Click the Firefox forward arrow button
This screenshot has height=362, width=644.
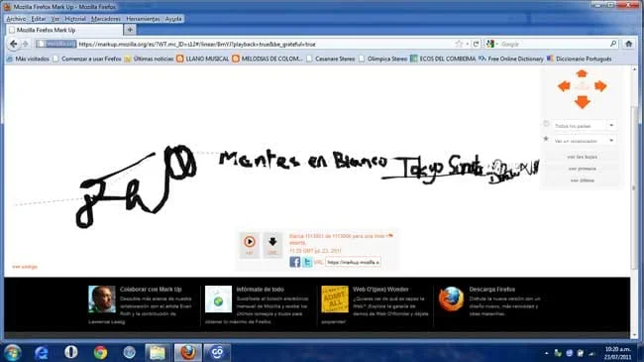pyautogui.click(x=25, y=44)
